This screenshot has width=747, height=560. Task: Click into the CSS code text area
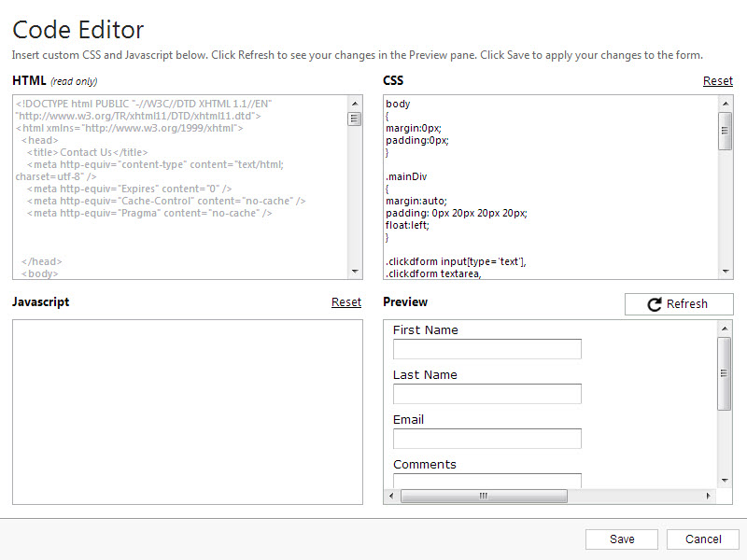[550, 188]
